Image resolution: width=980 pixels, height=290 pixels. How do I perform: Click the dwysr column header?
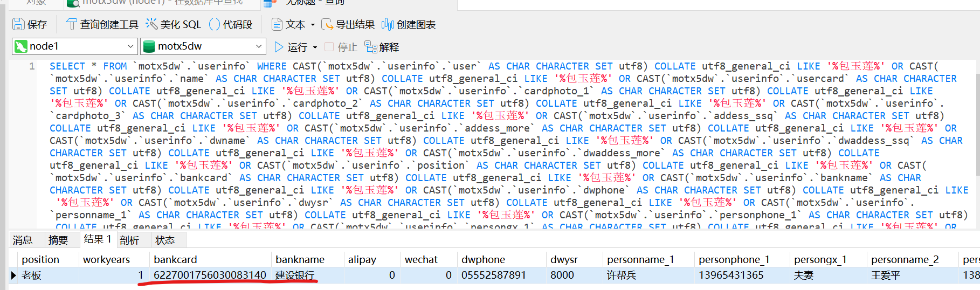(x=574, y=259)
